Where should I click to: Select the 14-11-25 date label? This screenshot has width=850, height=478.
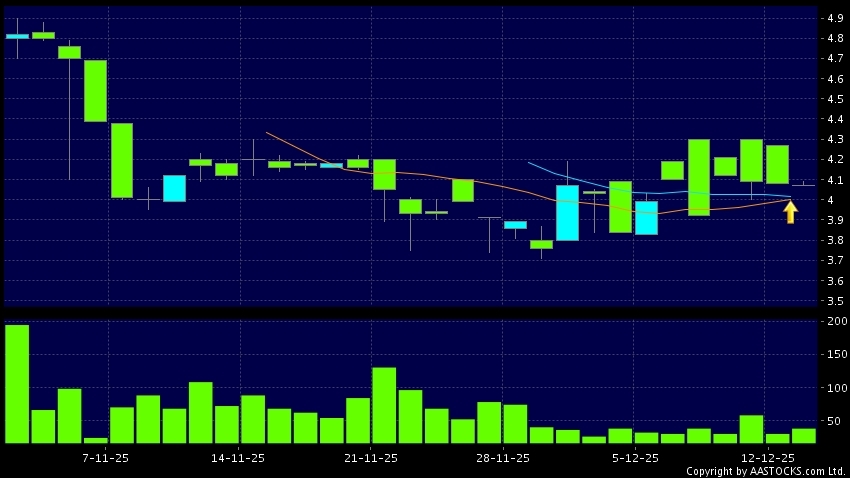tap(239, 457)
